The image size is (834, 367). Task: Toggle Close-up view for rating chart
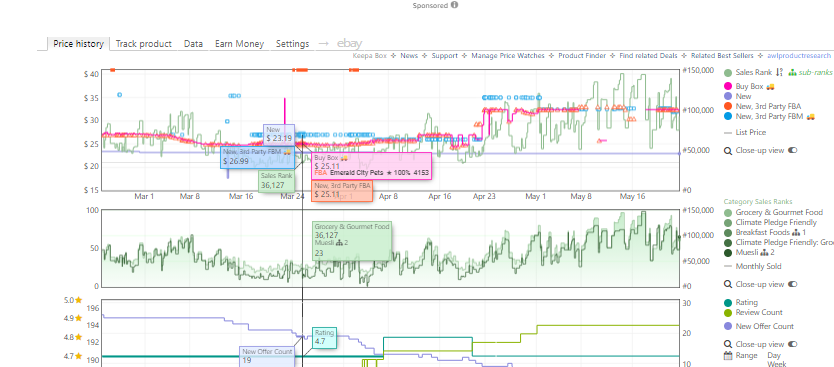click(x=793, y=344)
